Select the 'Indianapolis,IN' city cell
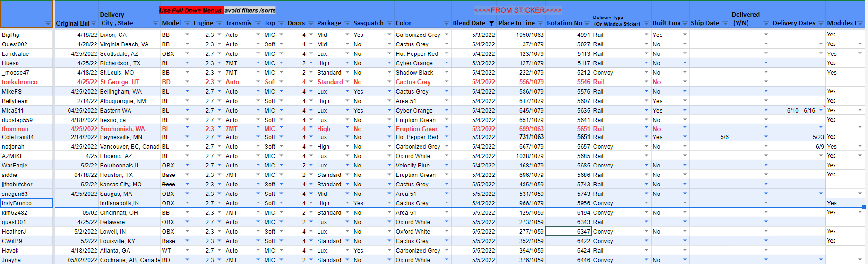The height and width of the screenshot is (264, 868). click(x=129, y=203)
